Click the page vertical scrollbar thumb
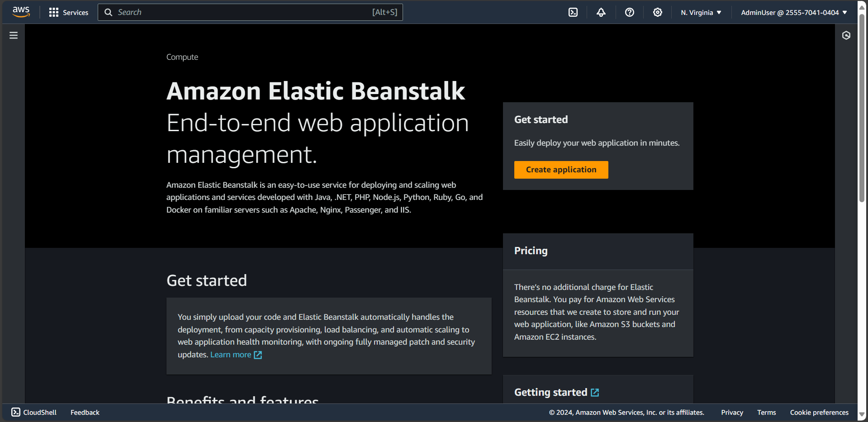 [862, 108]
